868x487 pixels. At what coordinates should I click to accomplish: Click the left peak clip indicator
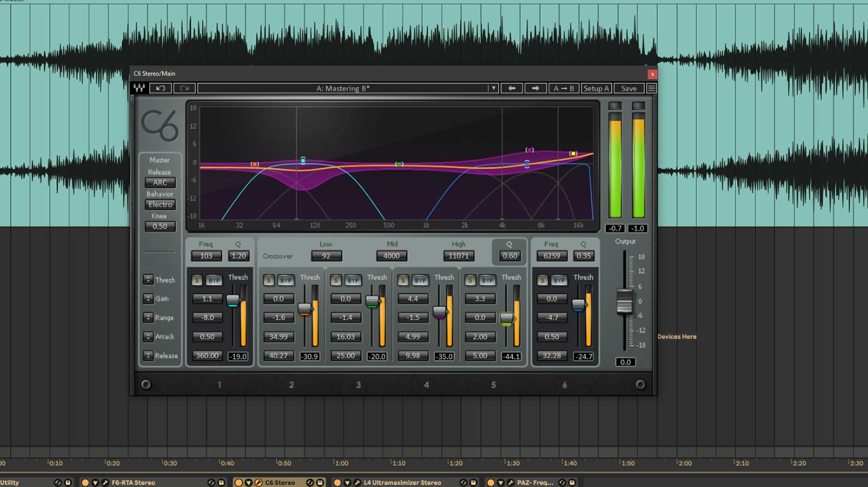coord(614,106)
